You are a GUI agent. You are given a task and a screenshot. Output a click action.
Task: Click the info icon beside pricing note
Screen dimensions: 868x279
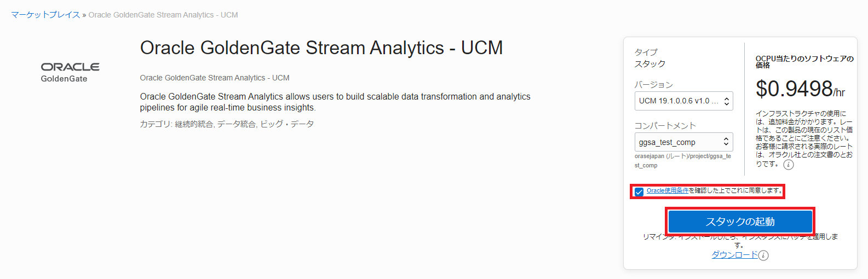[x=788, y=165]
